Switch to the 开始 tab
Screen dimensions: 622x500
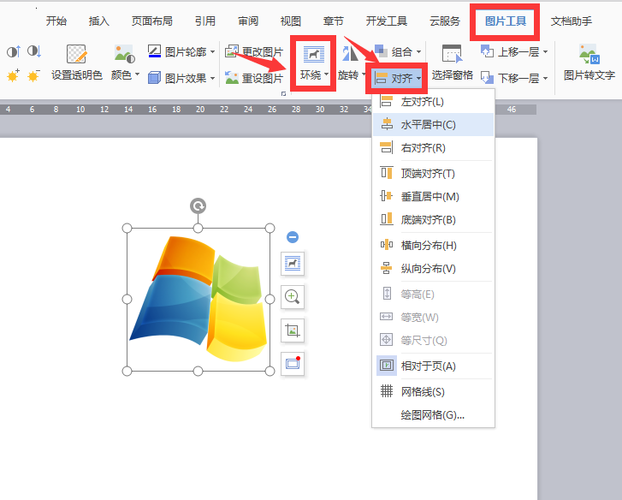point(56,21)
